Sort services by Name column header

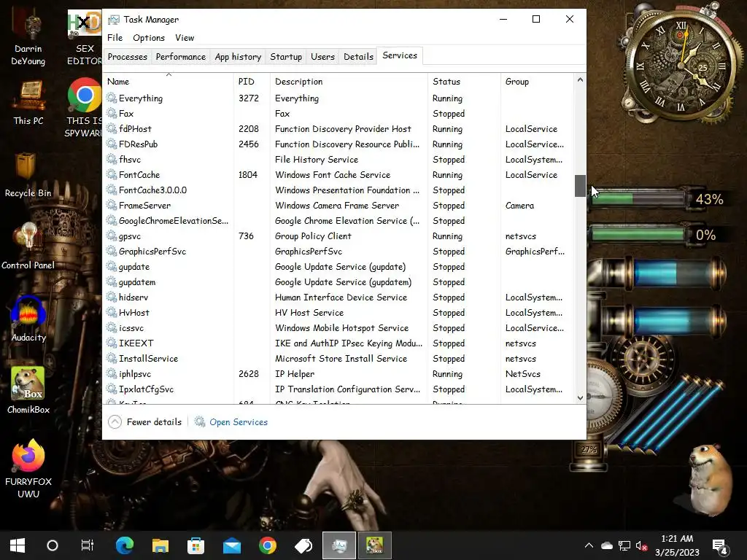[x=168, y=82]
